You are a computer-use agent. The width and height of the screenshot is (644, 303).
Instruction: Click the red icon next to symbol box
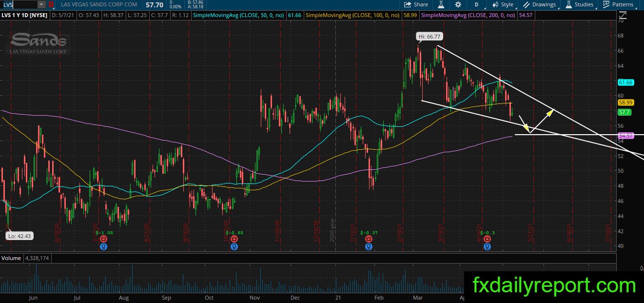pos(52,4)
